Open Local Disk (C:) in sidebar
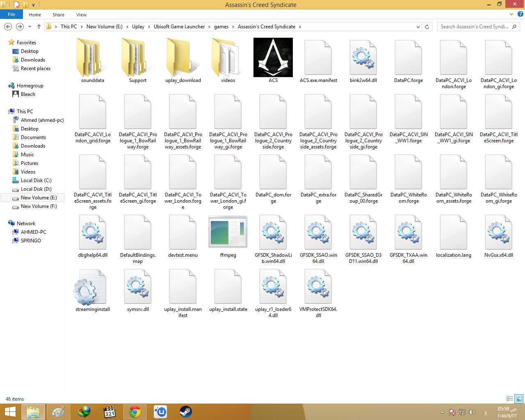The height and width of the screenshot is (420, 525). [x=36, y=180]
